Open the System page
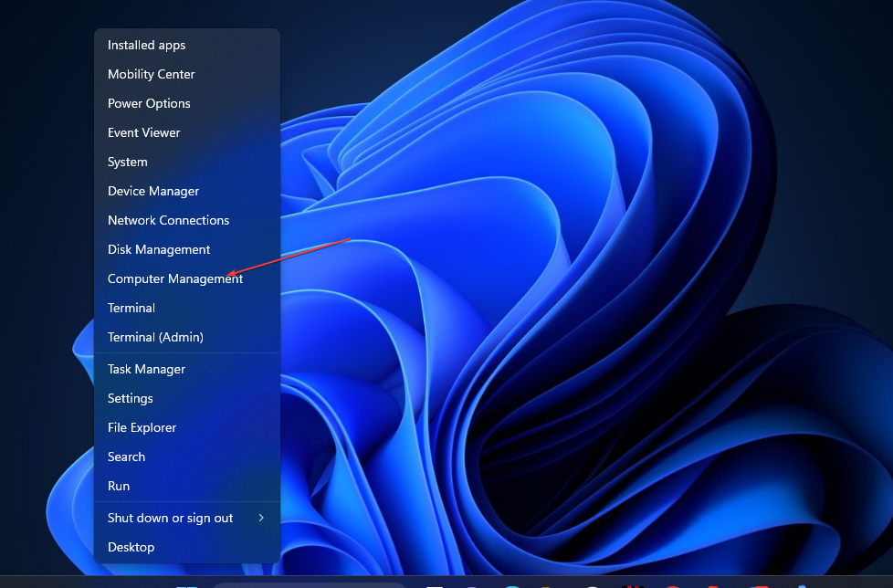 pyautogui.click(x=127, y=162)
